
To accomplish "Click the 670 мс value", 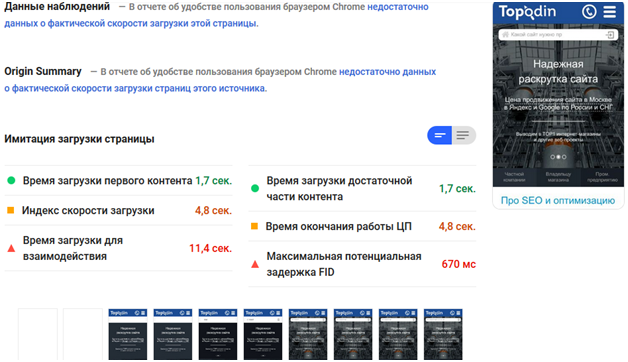I will 459,264.
